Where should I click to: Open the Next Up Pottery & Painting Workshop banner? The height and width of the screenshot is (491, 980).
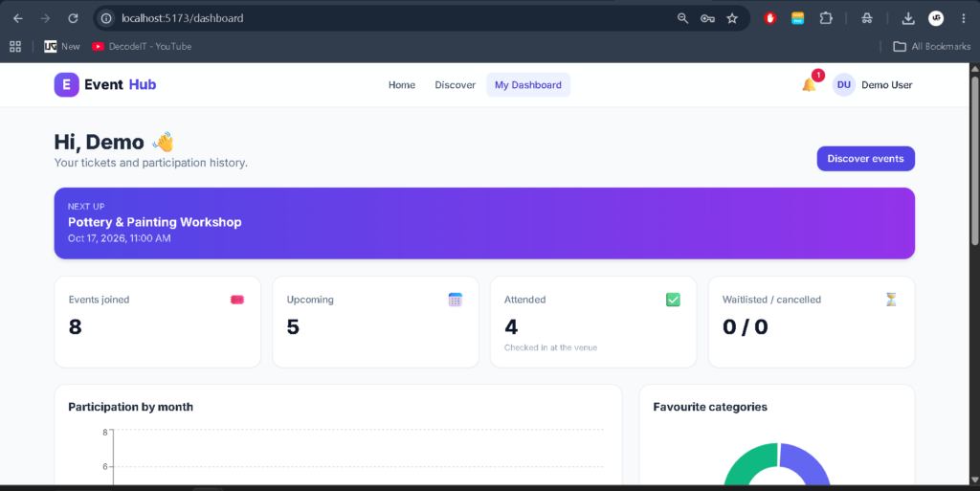[484, 223]
